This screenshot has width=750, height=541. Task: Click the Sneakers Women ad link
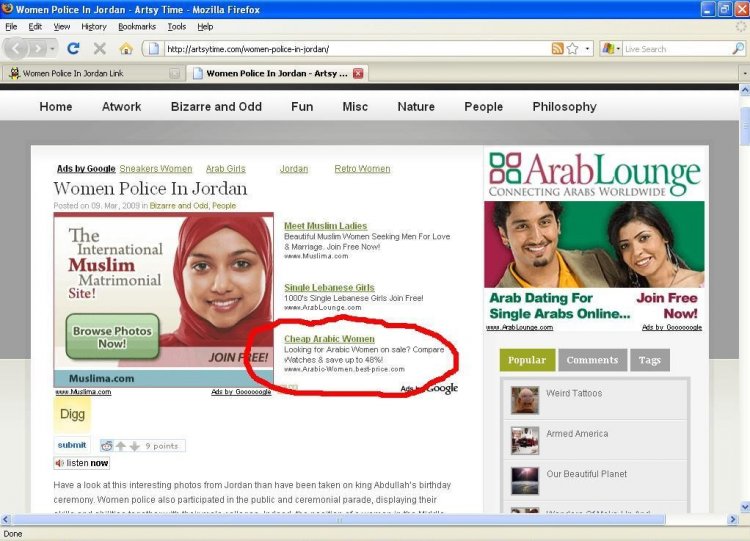pos(156,169)
